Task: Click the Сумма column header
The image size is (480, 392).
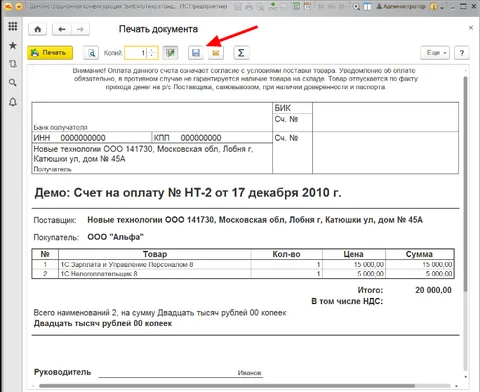Action: [419, 254]
